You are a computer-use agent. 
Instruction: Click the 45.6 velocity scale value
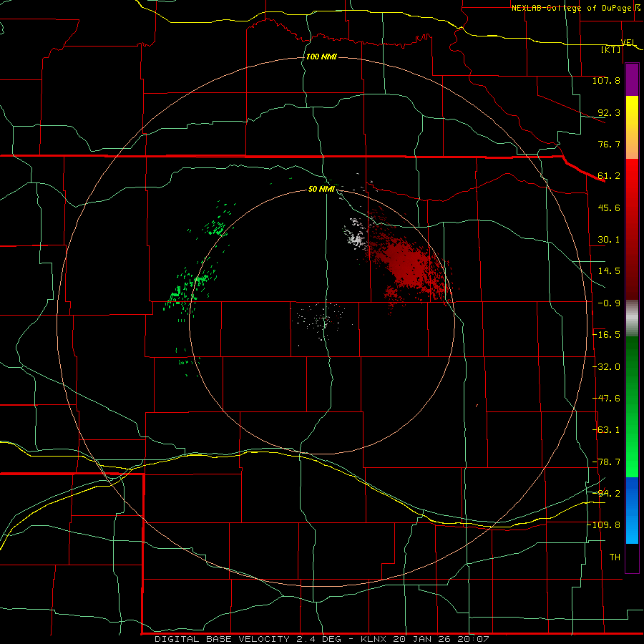[609, 208]
